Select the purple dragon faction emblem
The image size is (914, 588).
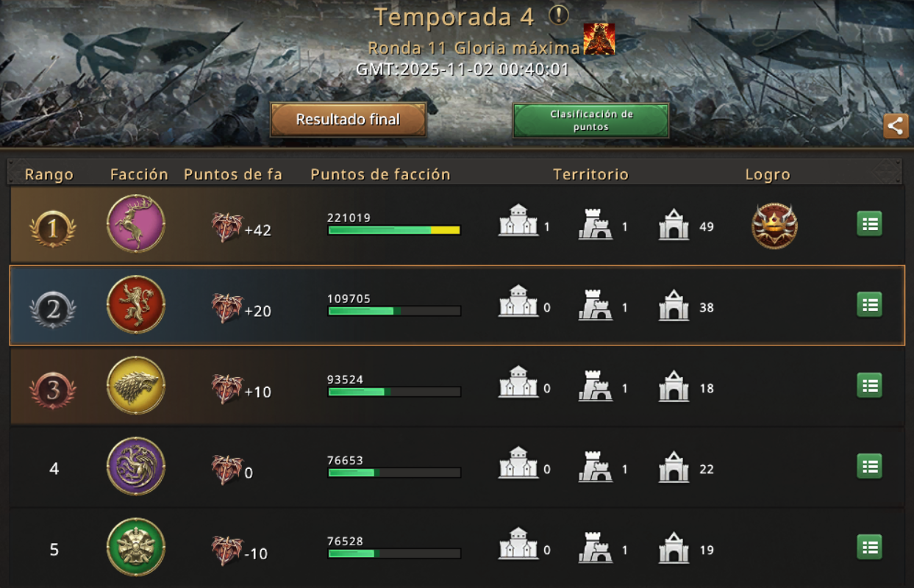(x=136, y=466)
